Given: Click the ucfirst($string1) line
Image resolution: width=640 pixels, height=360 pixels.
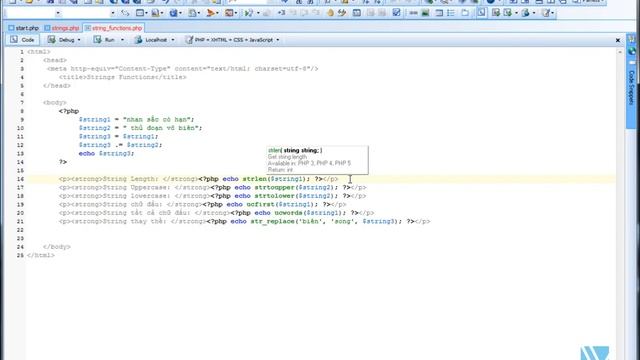Looking at the screenshot, I should point(202,204).
